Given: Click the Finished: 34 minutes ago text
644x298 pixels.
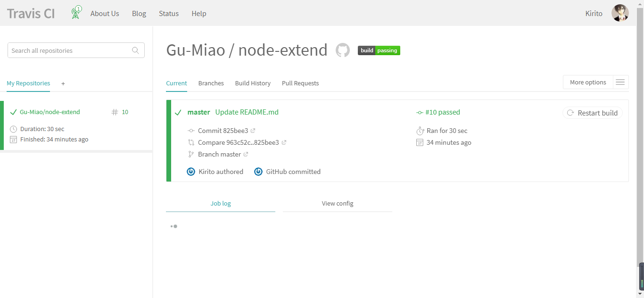Looking at the screenshot, I should coord(54,140).
